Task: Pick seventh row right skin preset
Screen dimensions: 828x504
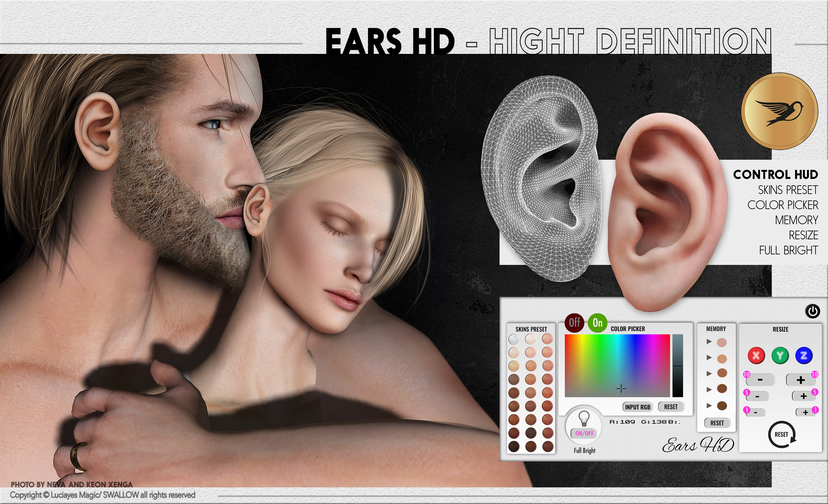Action: [x=547, y=419]
